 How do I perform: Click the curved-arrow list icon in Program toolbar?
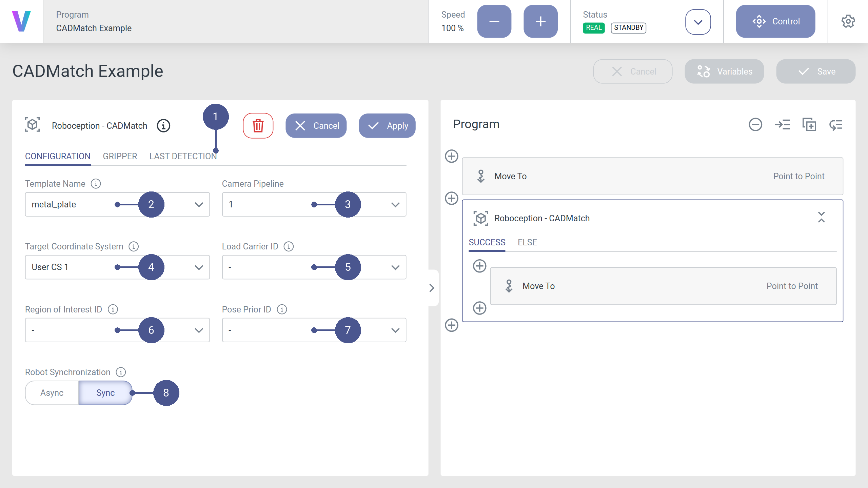point(836,125)
